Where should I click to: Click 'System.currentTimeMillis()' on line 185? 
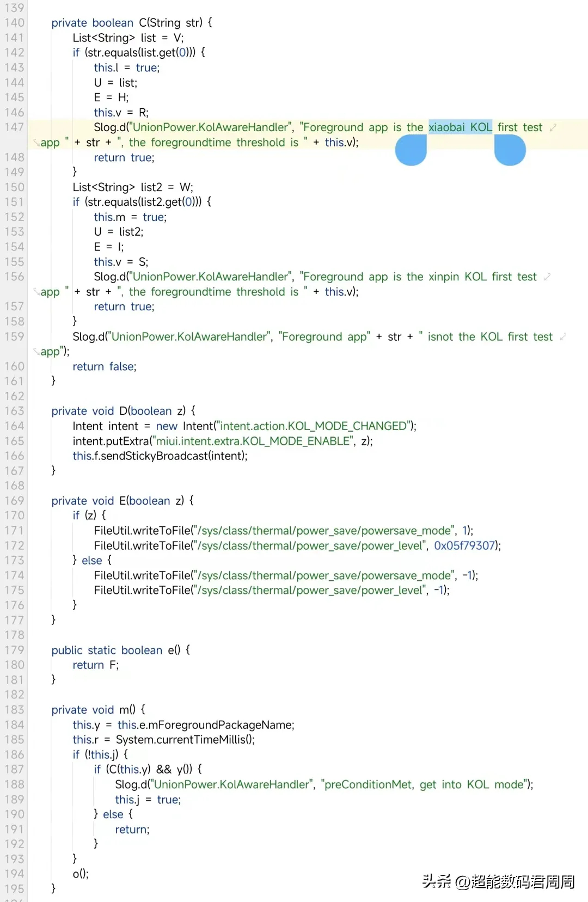coord(184,740)
